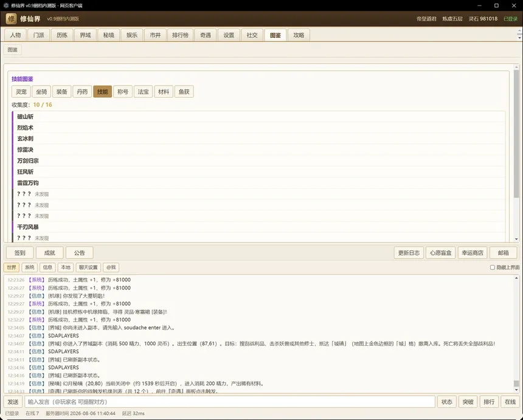Click the chat message input field
Screen dimensions: 523x420
coord(230,402)
